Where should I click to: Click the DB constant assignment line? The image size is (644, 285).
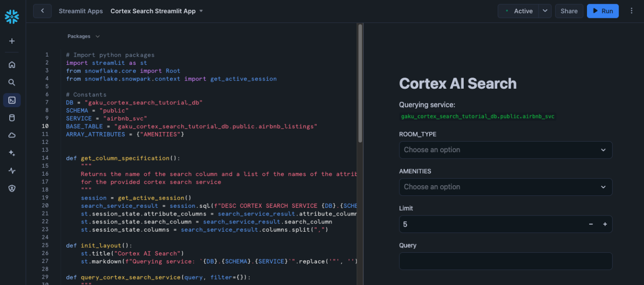click(x=134, y=102)
